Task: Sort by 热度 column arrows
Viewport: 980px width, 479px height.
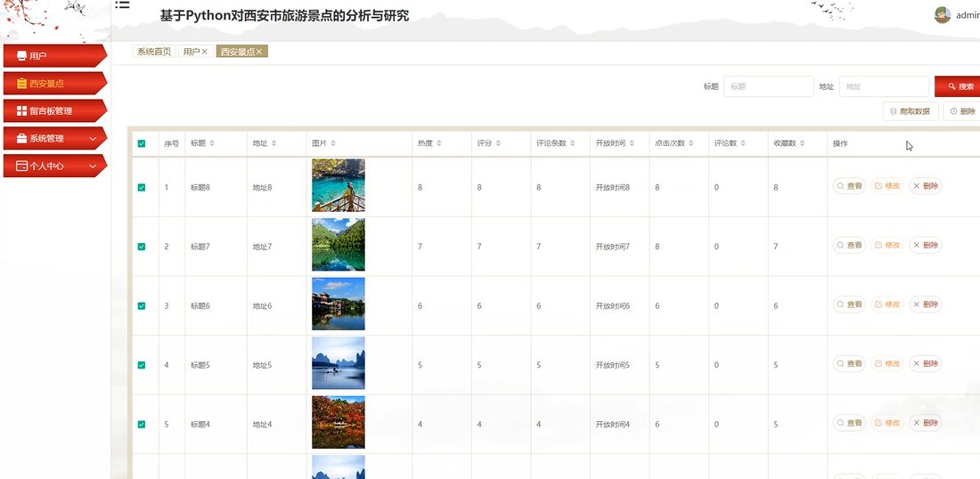Action: 438,143
